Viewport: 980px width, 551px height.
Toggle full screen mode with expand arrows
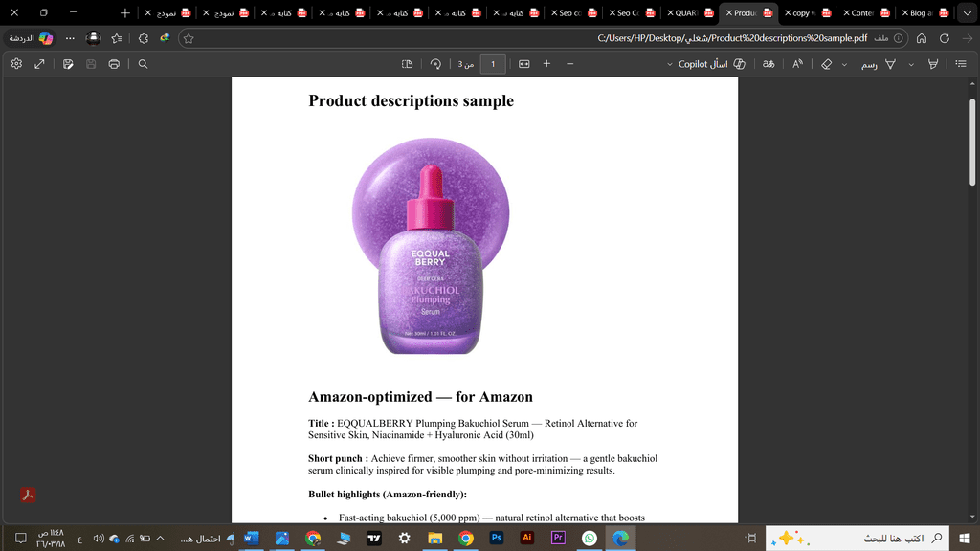[x=39, y=64]
